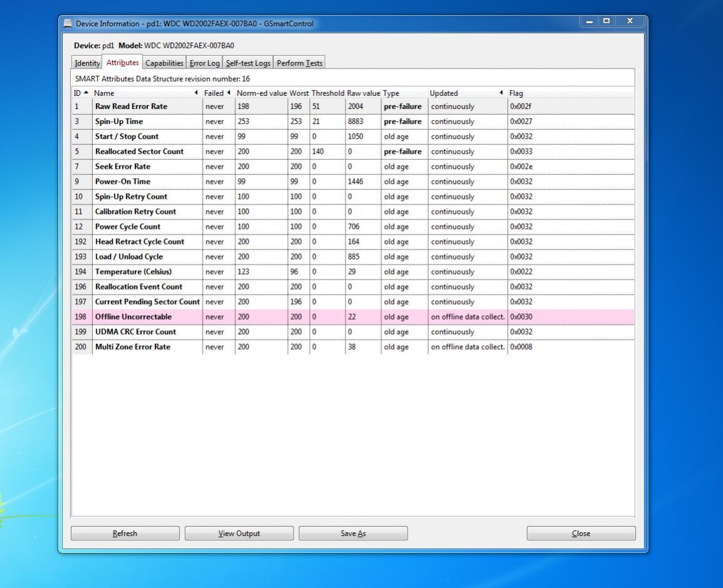Click the Close button at bottom

pyautogui.click(x=581, y=533)
